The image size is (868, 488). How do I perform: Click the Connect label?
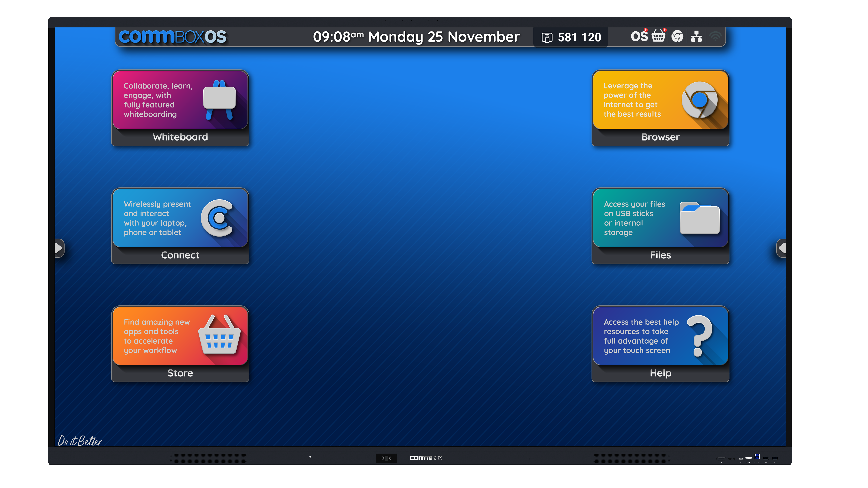click(x=180, y=255)
